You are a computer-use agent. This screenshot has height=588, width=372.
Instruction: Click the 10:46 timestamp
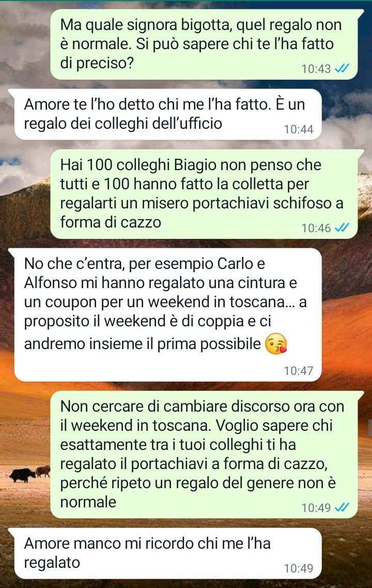pos(316,228)
